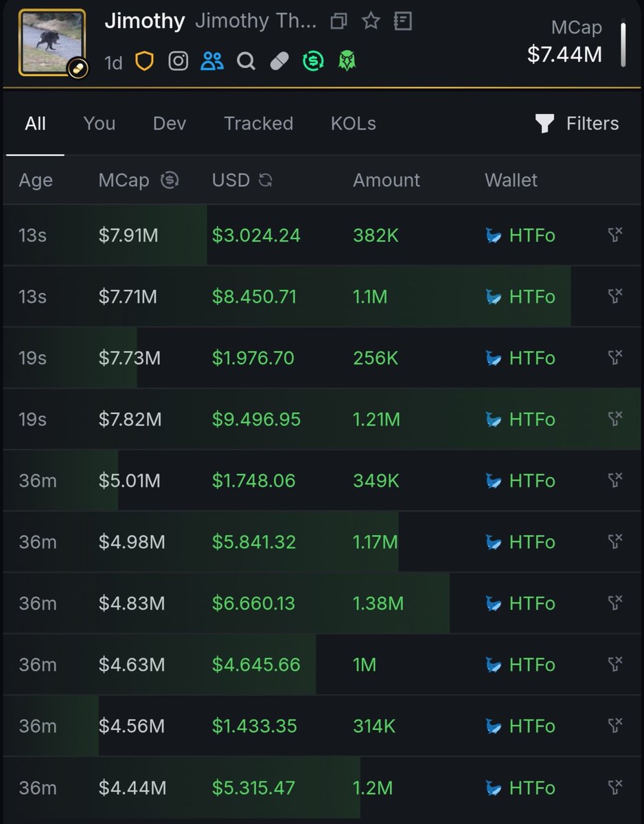Filter by wallet in the $1.748.06 row
This screenshot has height=824, width=644.
615,479
